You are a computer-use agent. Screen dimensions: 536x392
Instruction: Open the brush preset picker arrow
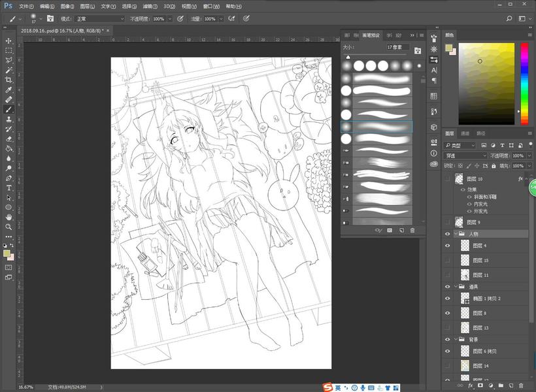point(41,19)
